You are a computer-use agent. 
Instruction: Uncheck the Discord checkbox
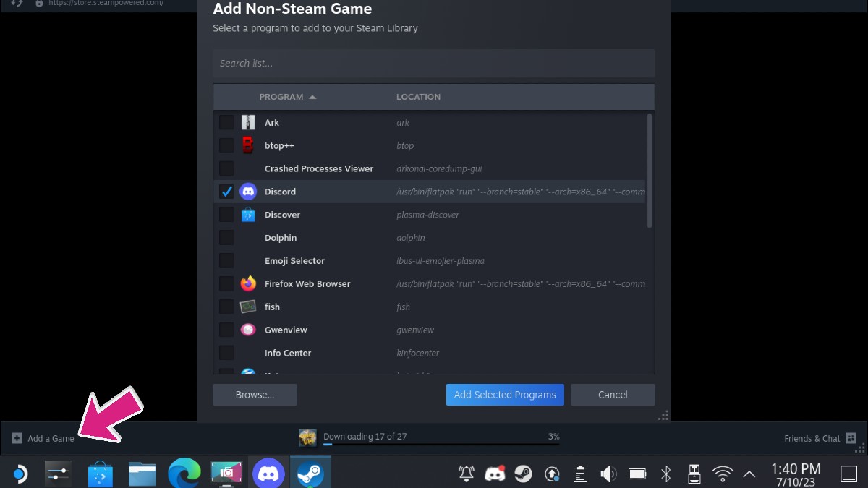[x=226, y=192]
